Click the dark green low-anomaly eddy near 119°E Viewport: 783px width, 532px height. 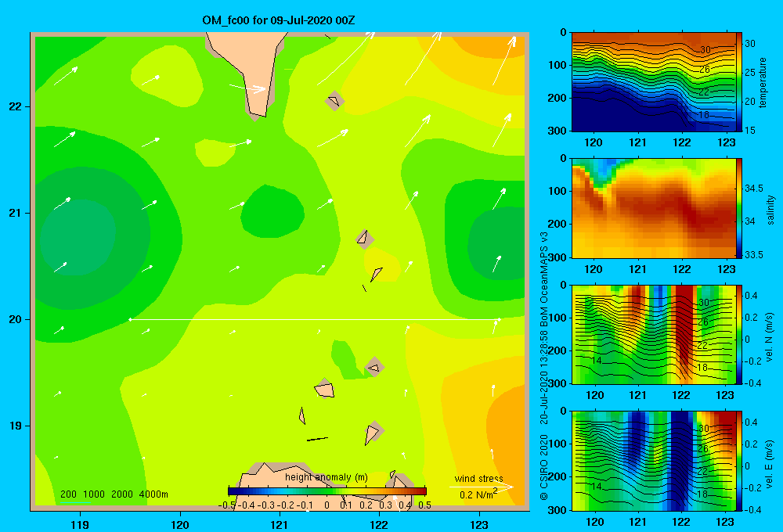[78, 239]
